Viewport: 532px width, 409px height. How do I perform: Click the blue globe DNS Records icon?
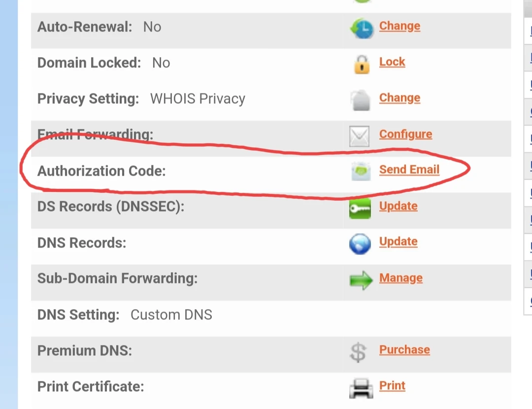point(360,244)
